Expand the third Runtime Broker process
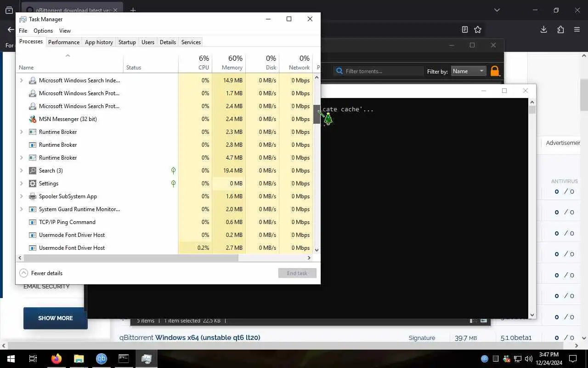This screenshot has height=368, width=588. pyautogui.click(x=21, y=158)
